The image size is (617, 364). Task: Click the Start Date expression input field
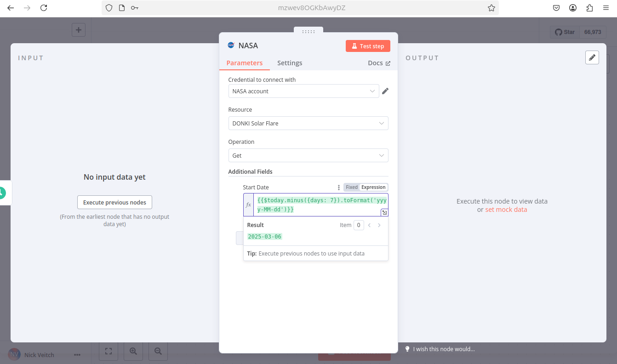321,205
